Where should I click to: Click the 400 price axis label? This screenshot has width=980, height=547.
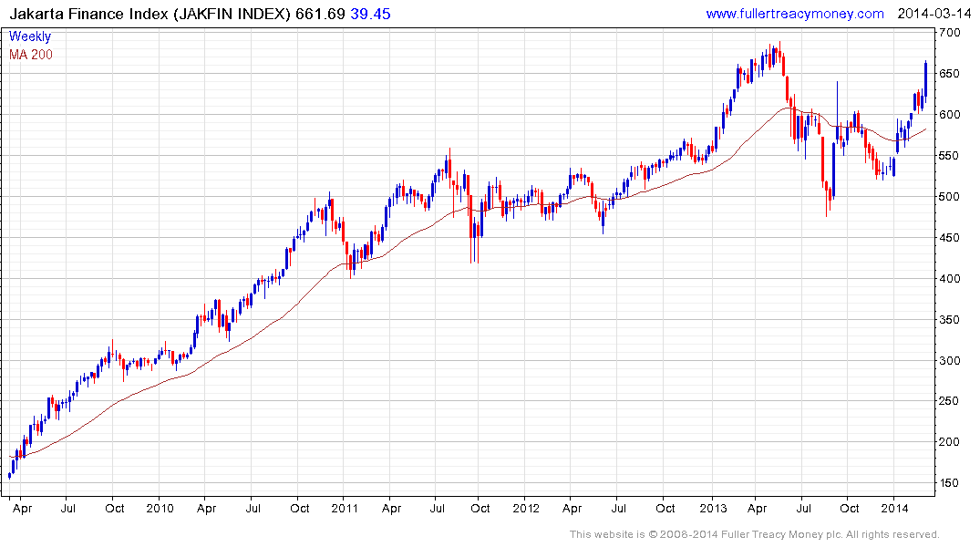949,278
